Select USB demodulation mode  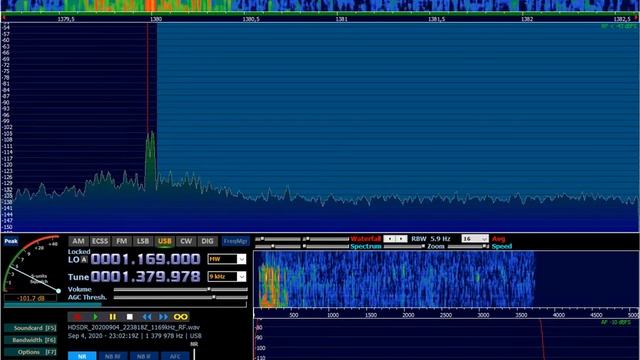coord(164,241)
